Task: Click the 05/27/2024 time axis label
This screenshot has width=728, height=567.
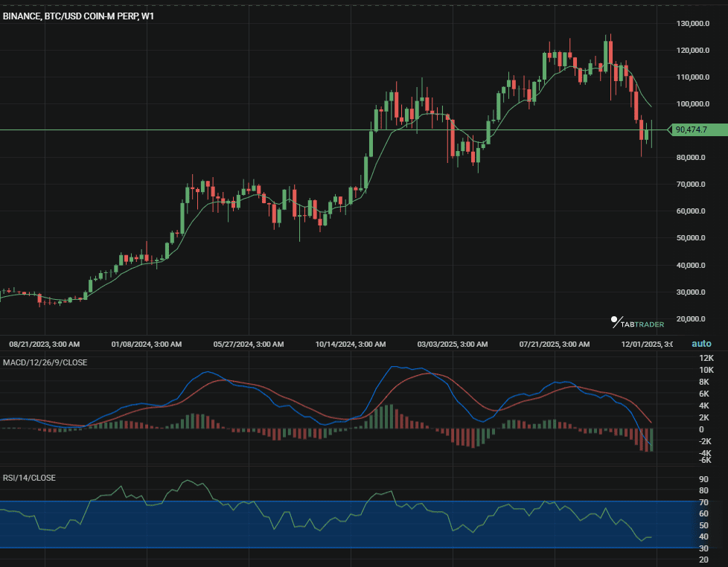Action: click(x=248, y=345)
